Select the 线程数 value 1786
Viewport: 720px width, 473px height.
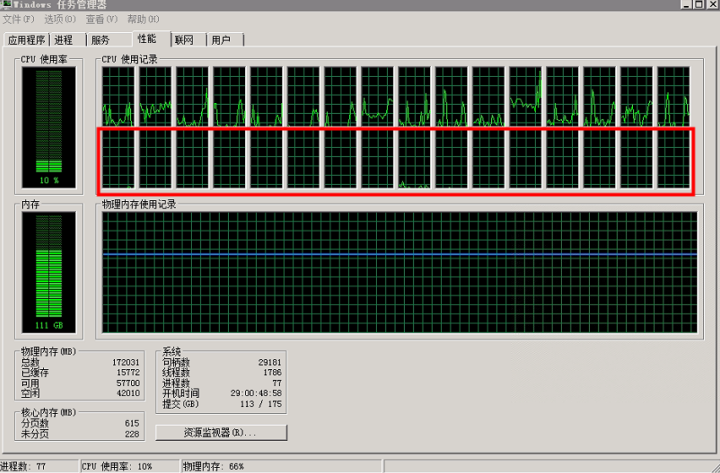[x=272, y=372]
